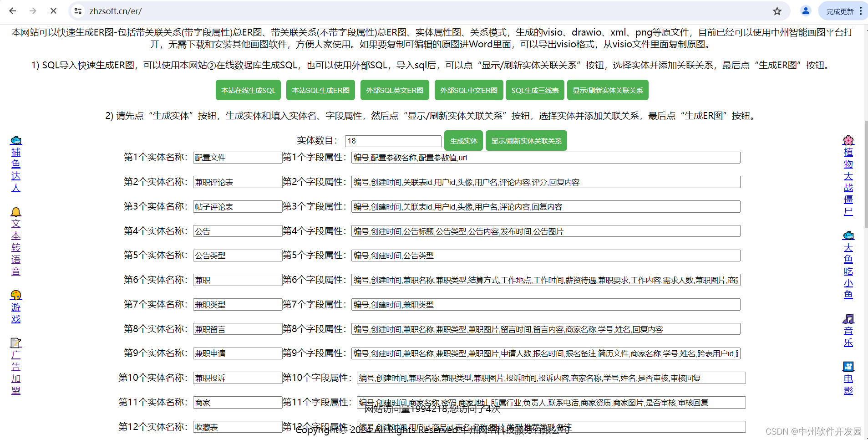Image resolution: width=868 pixels, height=440 pixels.
Task: Click the 7th entity name field 兼职类型
Action: [x=238, y=305]
